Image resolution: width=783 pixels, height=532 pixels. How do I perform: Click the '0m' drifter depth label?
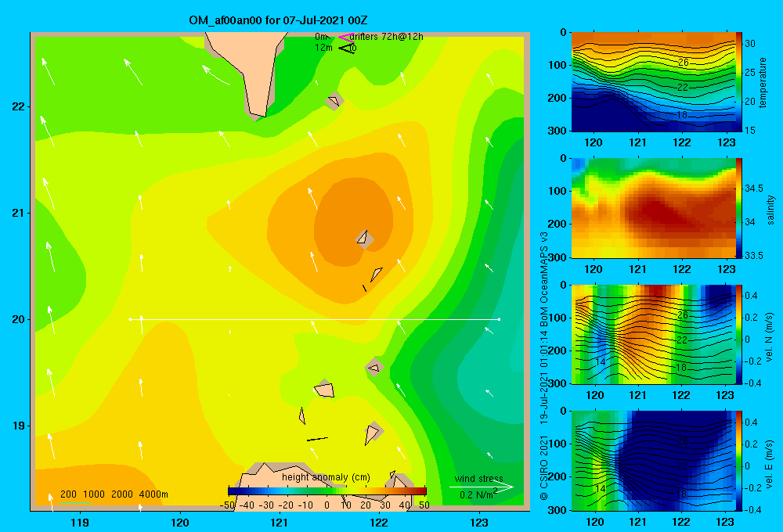coord(321,37)
